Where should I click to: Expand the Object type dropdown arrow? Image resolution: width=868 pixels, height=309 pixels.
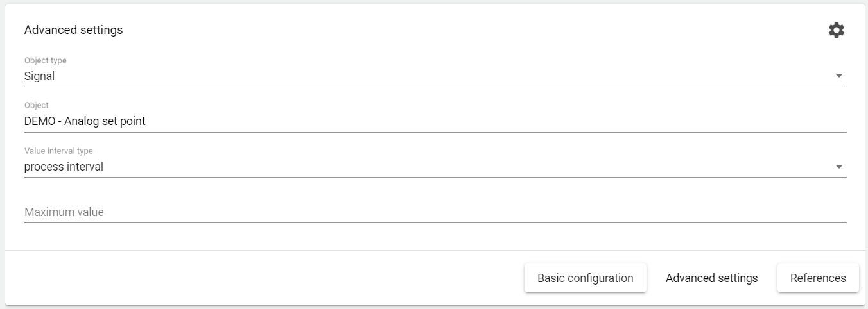point(838,76)
